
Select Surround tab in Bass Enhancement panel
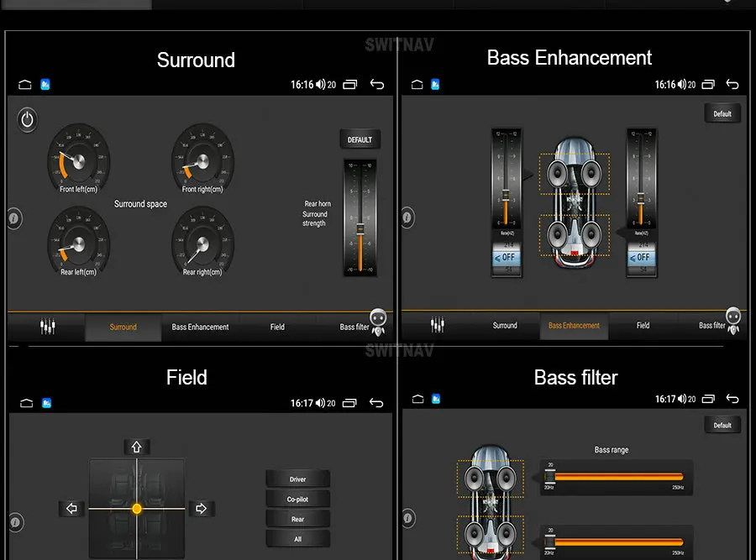505,325
